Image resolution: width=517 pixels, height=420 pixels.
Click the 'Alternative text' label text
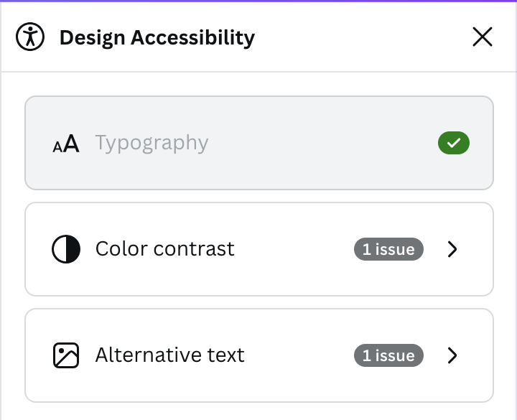tap(169, 355)
